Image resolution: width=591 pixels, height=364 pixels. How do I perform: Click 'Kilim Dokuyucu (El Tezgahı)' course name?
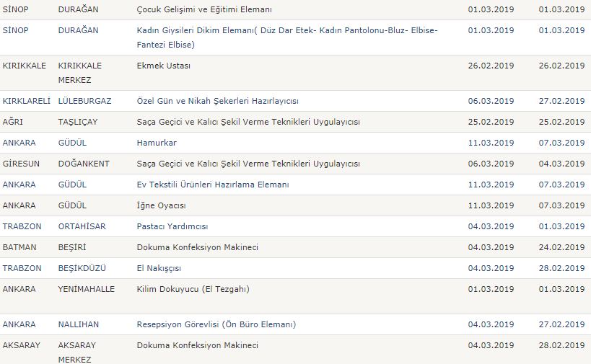coord(193,289)
